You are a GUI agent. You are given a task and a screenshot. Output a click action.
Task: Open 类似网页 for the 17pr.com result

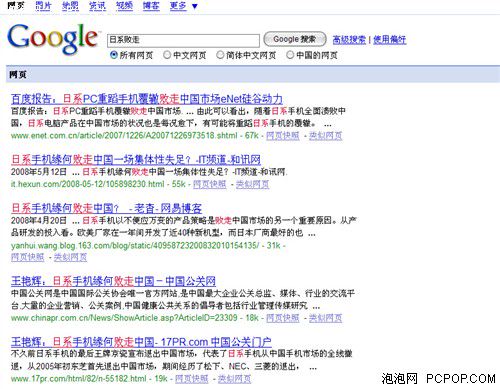pos(234,379)
